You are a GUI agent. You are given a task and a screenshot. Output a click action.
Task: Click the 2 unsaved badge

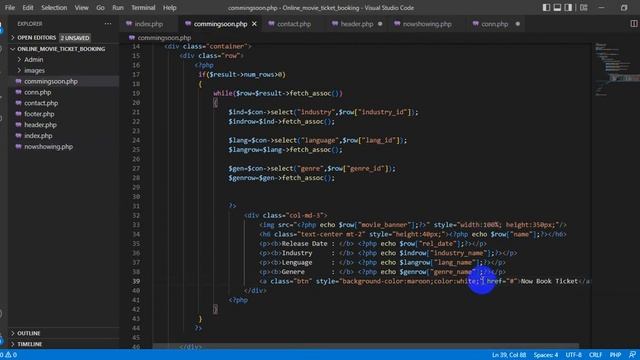click(x=75, y=38)
